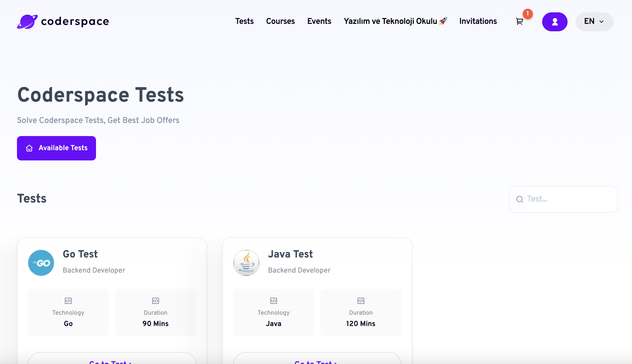Click the coderspace planet logo
Image resolution: width=632 pixels, height=364 pixels.
point(27,22)
